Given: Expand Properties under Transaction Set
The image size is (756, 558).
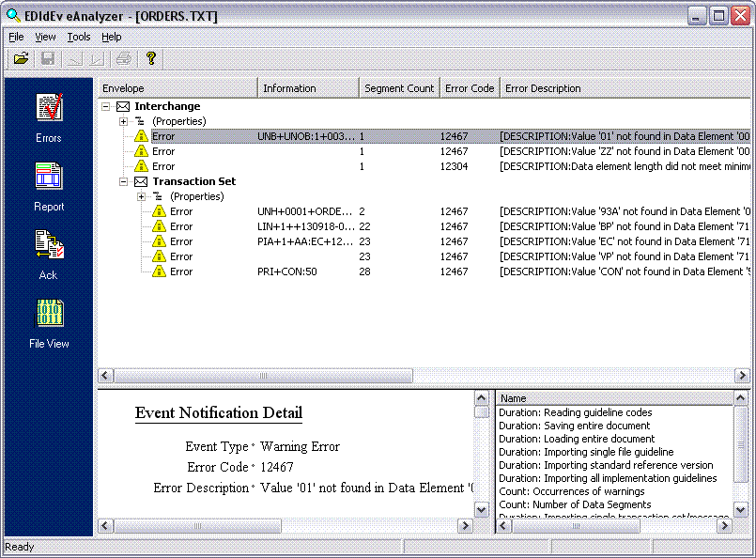Looking at the screenshot, I should click(x=142, y=196).
